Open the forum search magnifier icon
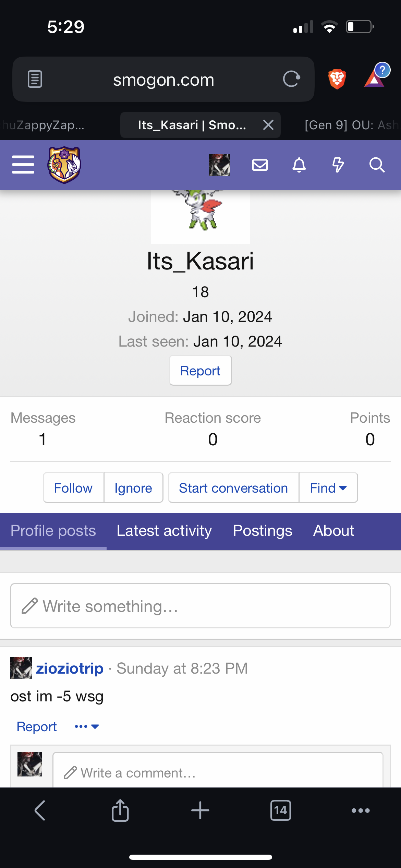401x868 pixels. point(377,165)
